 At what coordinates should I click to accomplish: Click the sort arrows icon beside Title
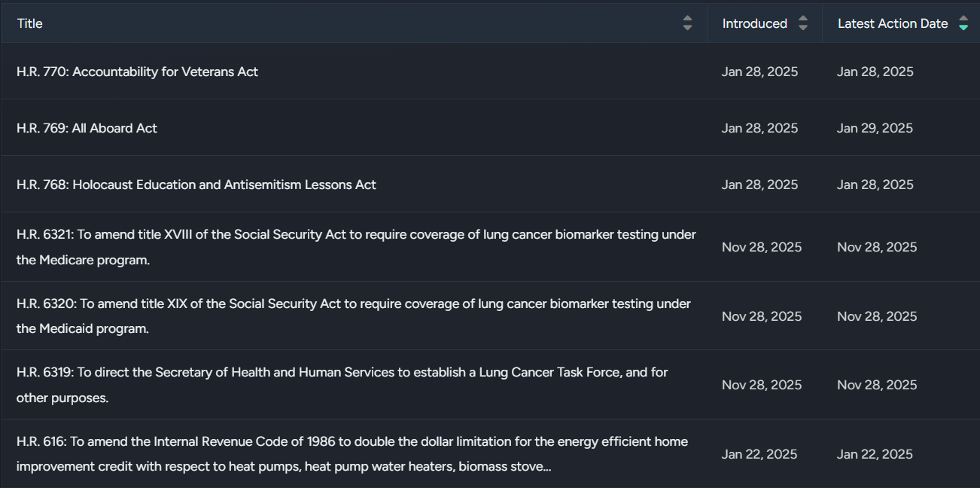tap(687, 23)
